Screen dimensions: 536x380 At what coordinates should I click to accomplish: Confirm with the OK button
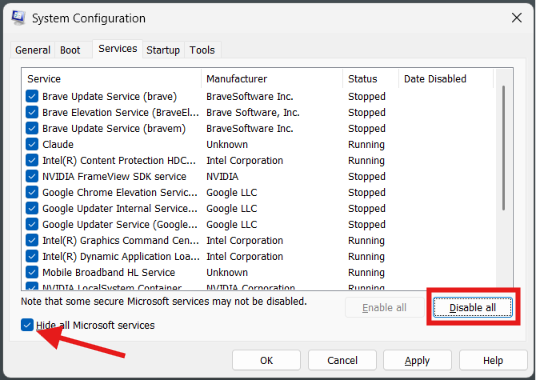pyautogui.click(x=266, y=360)
